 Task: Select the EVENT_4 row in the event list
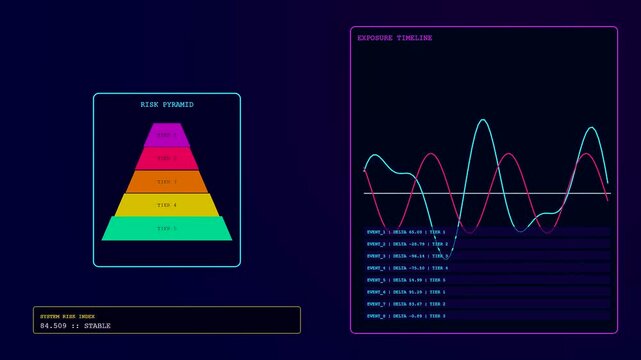pyautogui.click(x=487, y=268)
